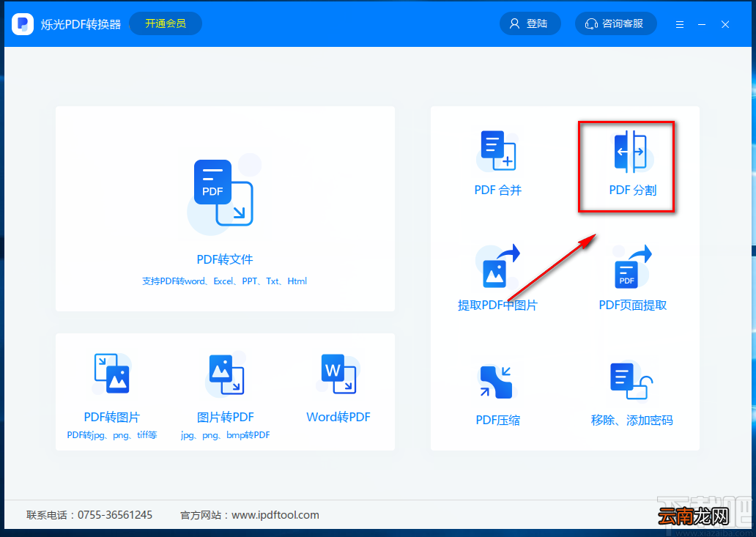The height and width of the screenshot is (537, 756).
Task: Click the PDF 合并 text label
Action: tap(497, 190)
